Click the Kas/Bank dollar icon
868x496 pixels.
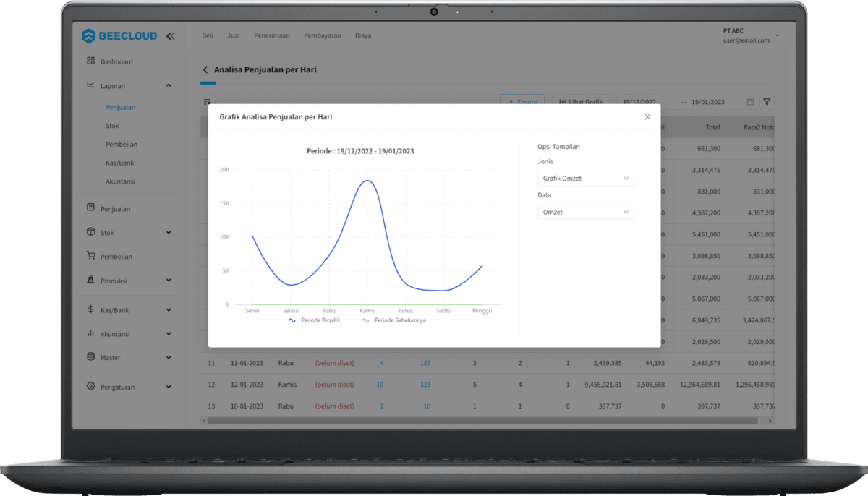pyautogui.click(x=90, y=309)
